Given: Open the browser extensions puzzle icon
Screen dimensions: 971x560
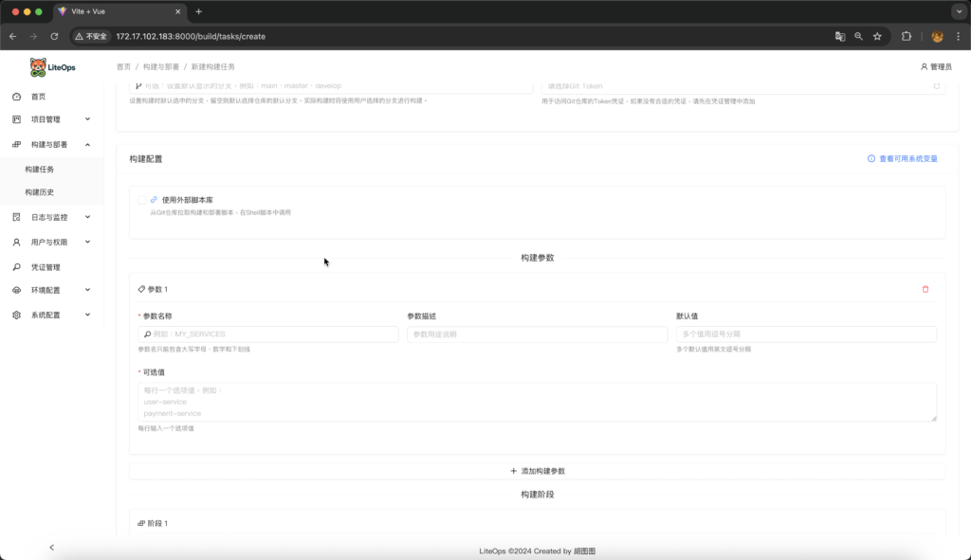Looking at the screenshot, I should coord(907,36).
